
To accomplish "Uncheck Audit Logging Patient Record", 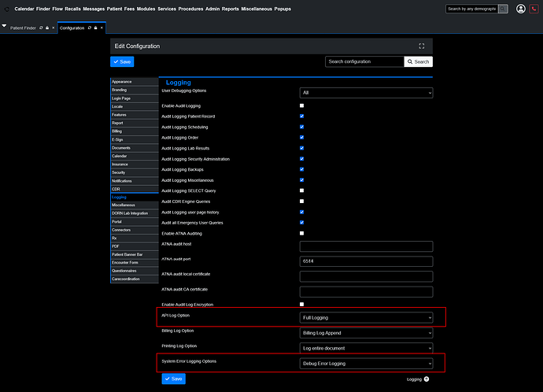I will (x=301, y=116).
